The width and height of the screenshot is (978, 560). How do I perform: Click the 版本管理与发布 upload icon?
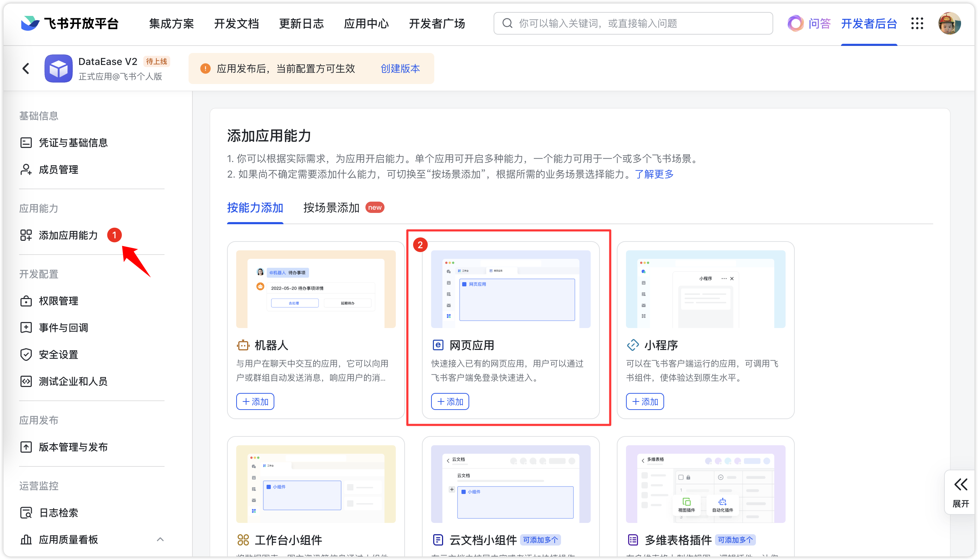(26, 447)
